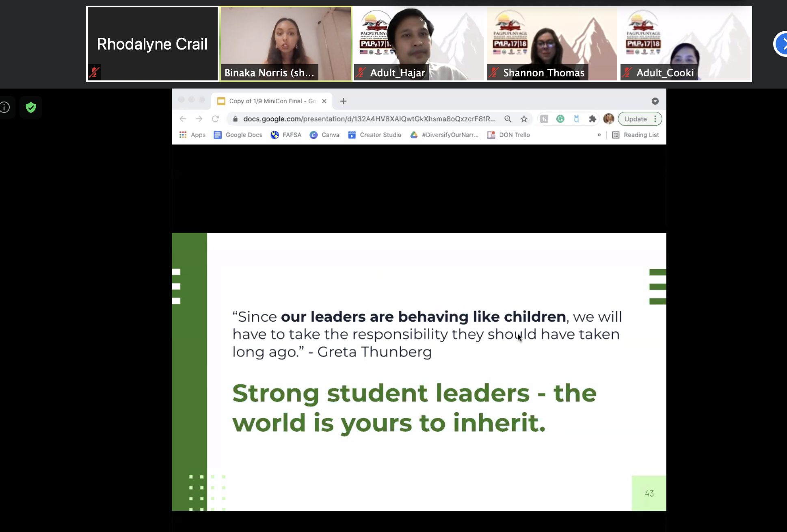
Task: Open the Apps grid shortcut
Action: 192,135
